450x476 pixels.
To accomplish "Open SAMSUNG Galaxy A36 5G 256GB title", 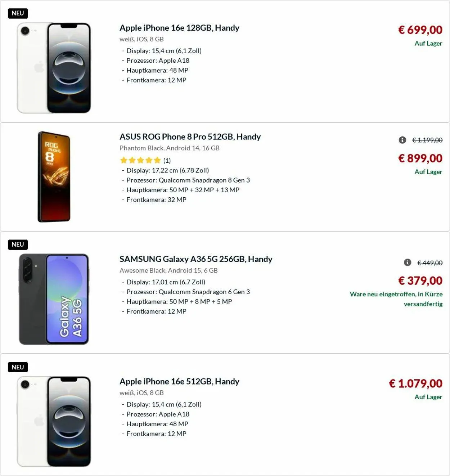I will click(x=196, y=259).
